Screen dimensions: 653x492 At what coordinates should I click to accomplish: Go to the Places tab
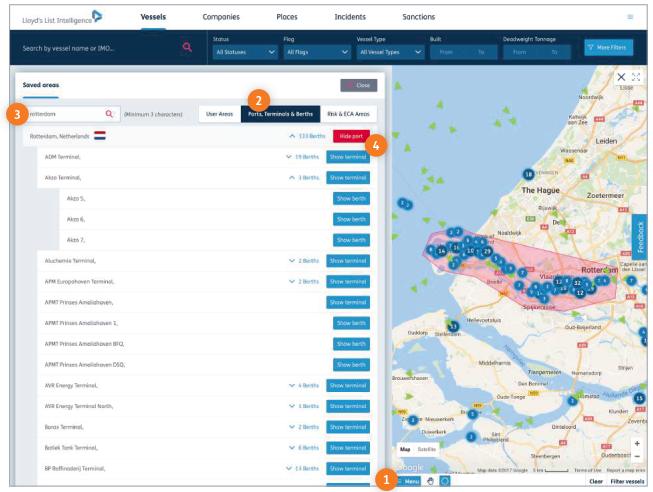(287, 17)
